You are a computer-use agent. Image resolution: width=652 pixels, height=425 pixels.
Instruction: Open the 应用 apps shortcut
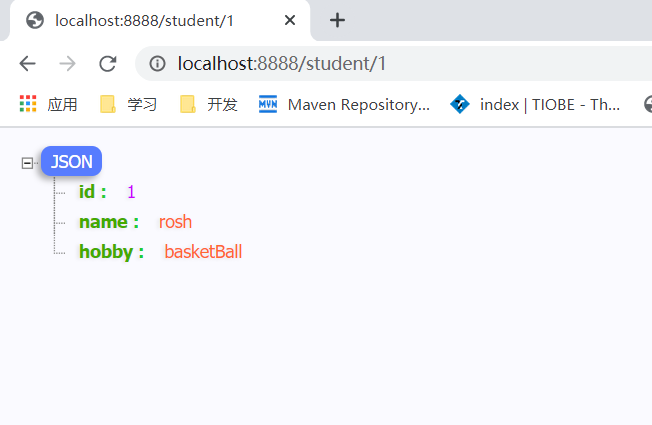point(48,104)
